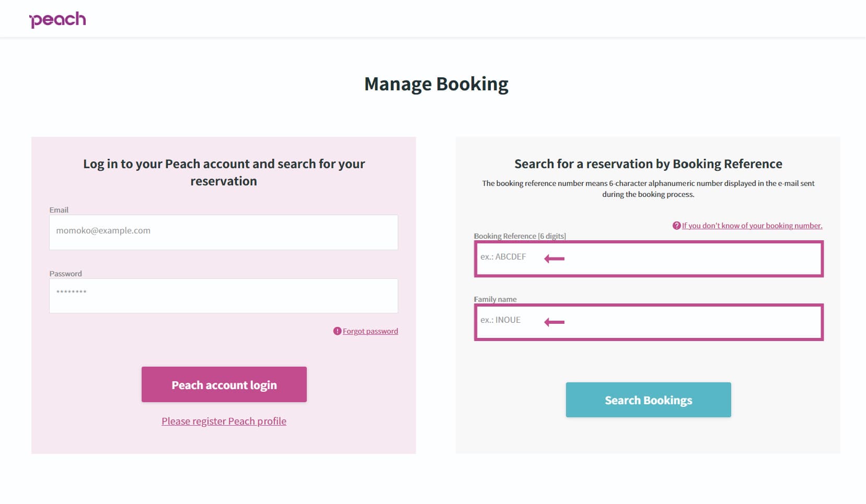The height and width of the screenshot is (504, 866).
Task: Click the Search by Booking Reference heading
Action: [648, 164]
